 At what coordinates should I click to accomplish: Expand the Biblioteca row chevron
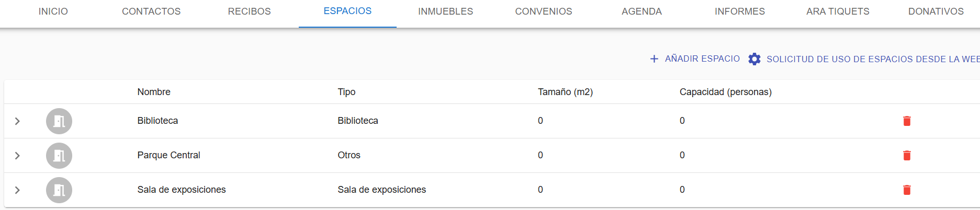click(x=17, y=121)
